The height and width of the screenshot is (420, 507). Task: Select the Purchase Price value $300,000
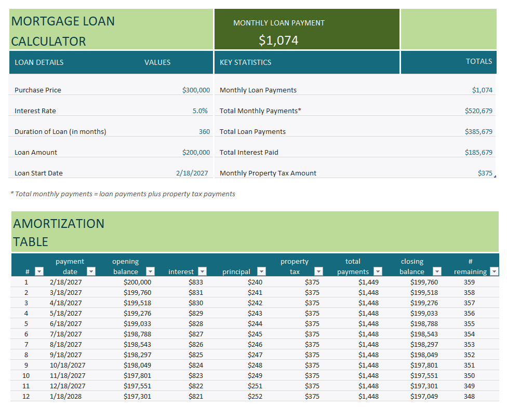(196, 90)
